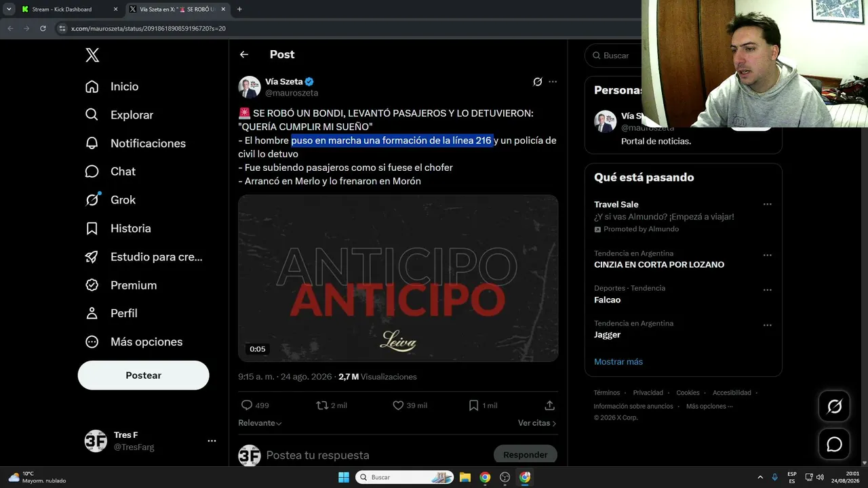Open the Windows Start menu
The image size is (868, 488).
[343, 477]
